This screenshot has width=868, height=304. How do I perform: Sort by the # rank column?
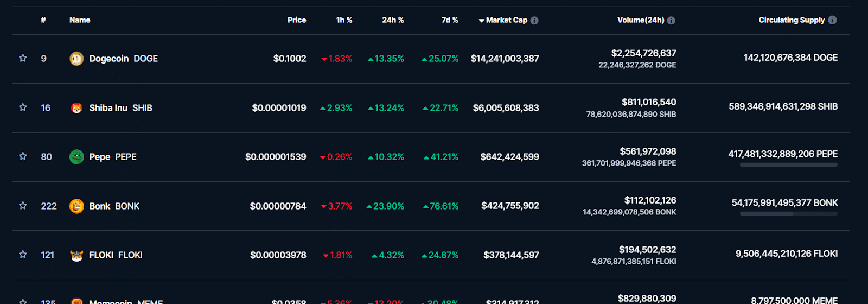coord(43,20)
